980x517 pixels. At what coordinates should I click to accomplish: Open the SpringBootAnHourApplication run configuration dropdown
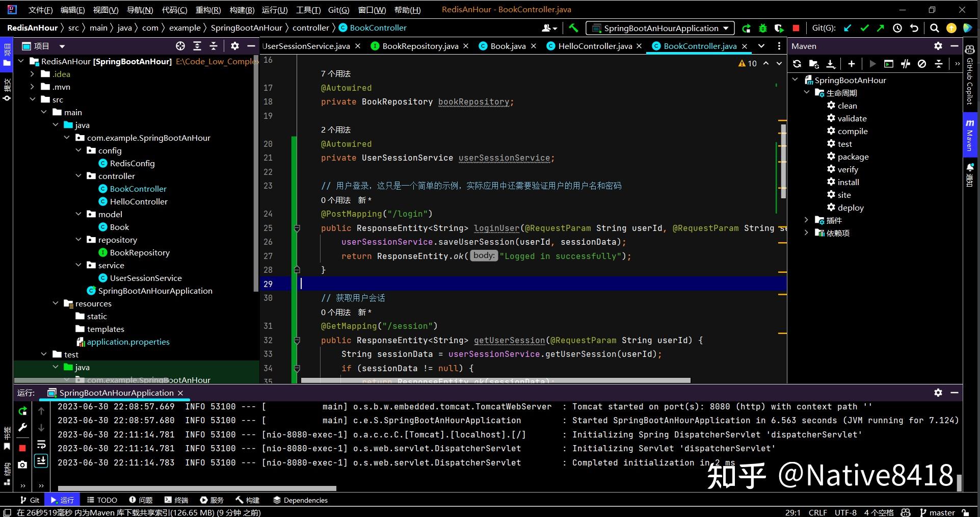[x=660, y=28]
